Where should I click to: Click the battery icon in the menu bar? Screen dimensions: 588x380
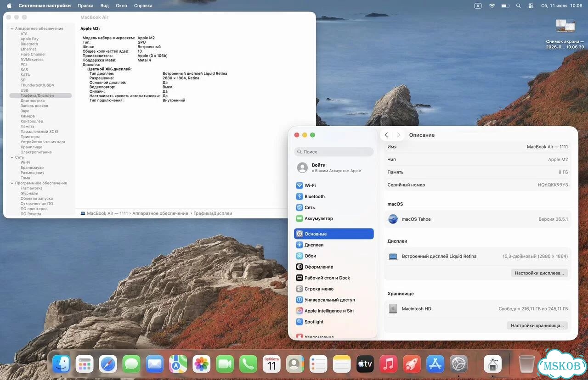505,6
